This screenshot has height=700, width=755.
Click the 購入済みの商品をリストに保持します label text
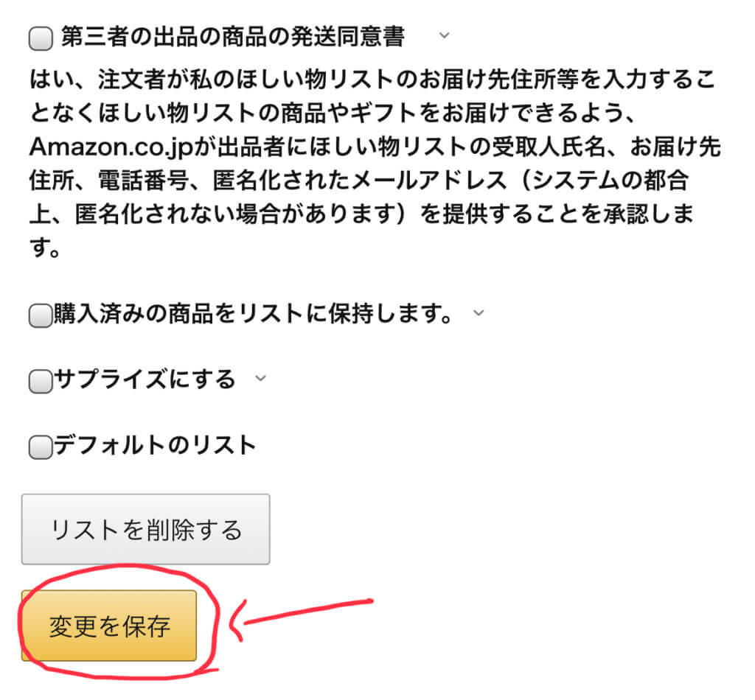click(252, 315)
